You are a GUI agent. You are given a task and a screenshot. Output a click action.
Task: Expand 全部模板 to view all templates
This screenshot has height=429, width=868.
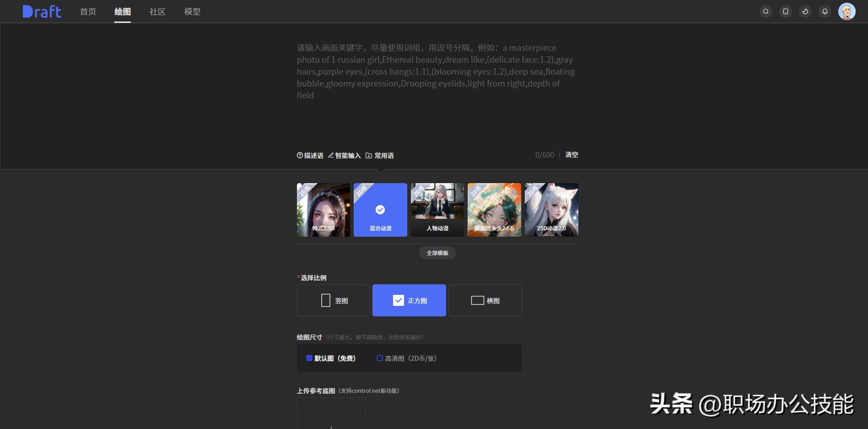pos(437,253)
